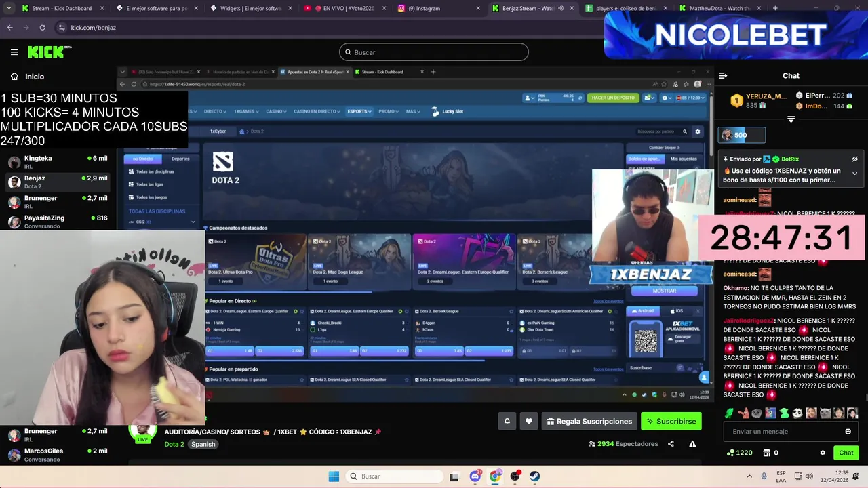Insert the green parrot quick emote
Screen dimensions: 868x488
[729, 413]
